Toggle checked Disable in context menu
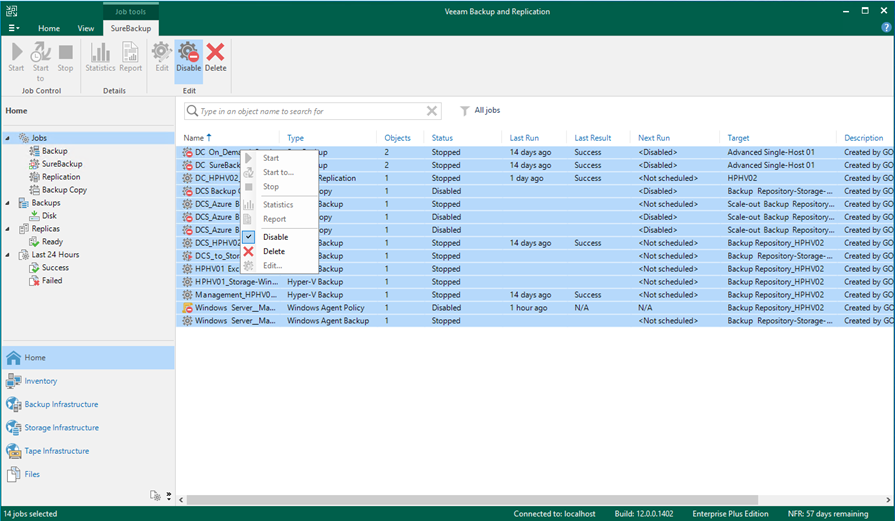This screenshot has height=521, width=895. click(x=279, y=237)
